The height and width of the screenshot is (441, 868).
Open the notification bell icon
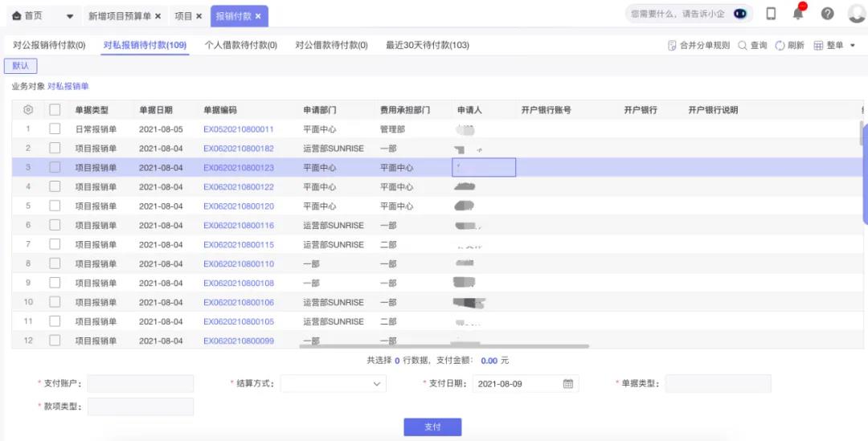coord(798,14)
